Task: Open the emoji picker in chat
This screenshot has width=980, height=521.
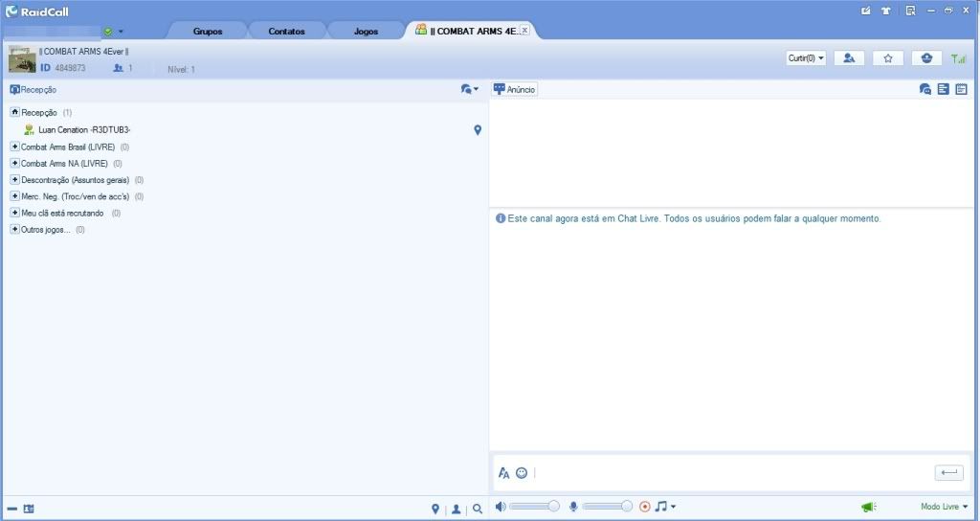Action: click(522, 472)
